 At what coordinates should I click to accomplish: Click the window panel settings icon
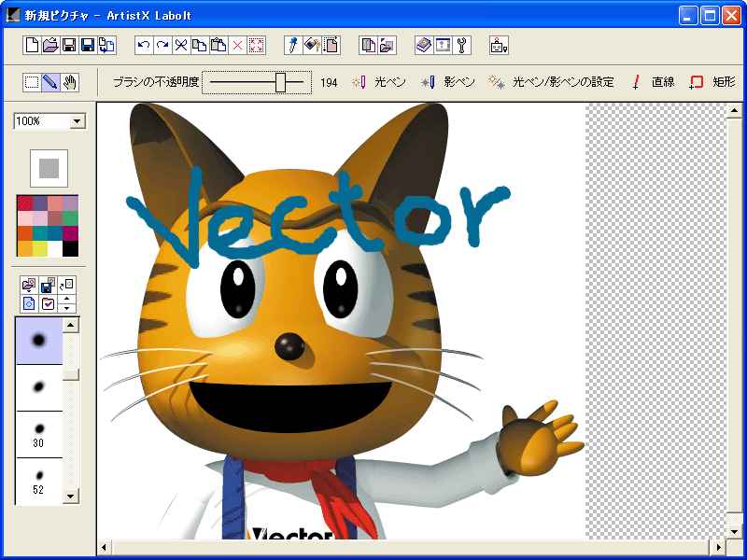pos(443,45)
